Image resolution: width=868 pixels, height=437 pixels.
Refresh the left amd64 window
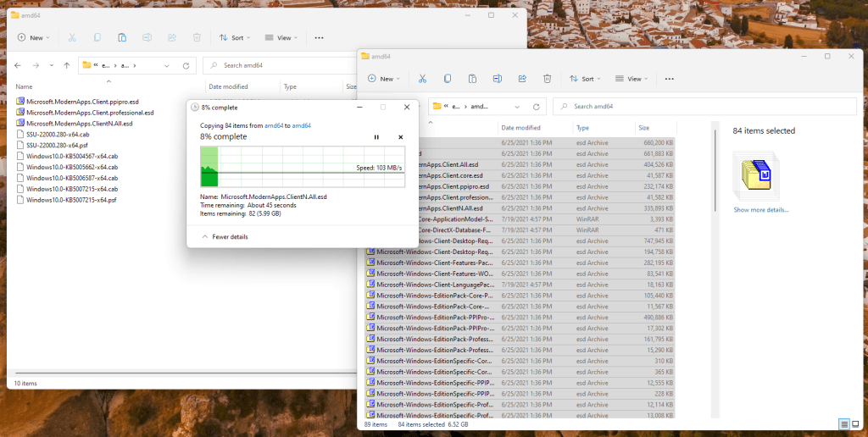(x=186, y=65)
